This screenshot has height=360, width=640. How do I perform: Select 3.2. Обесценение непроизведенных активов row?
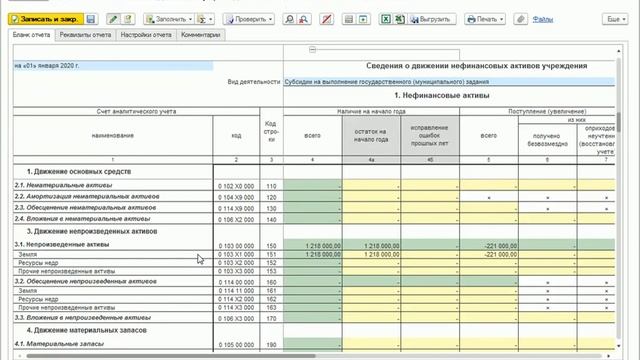(x=86, y=281)
